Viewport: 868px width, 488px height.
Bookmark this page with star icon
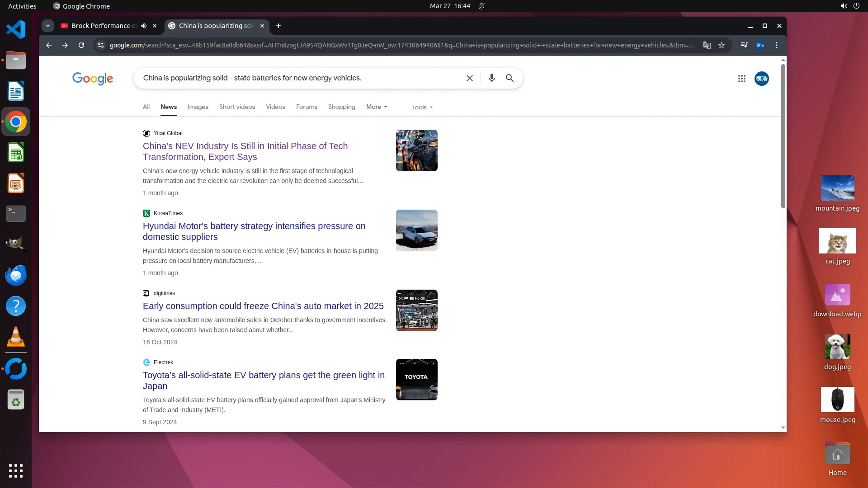point(722,45)
